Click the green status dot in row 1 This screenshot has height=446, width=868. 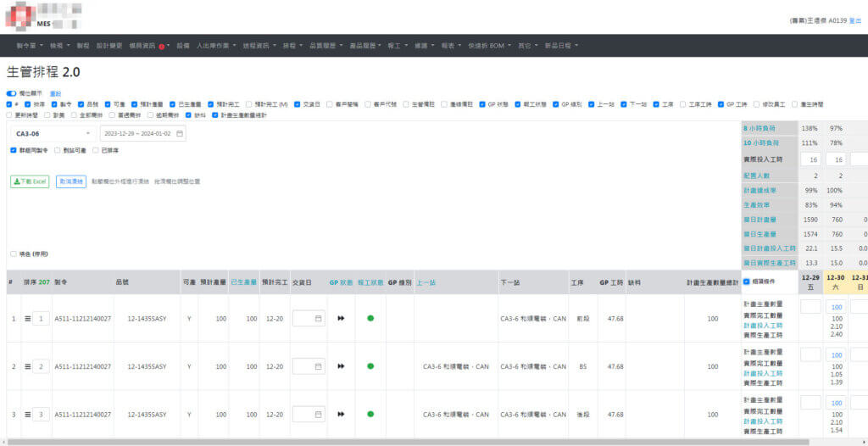click(x=370, y=319)
